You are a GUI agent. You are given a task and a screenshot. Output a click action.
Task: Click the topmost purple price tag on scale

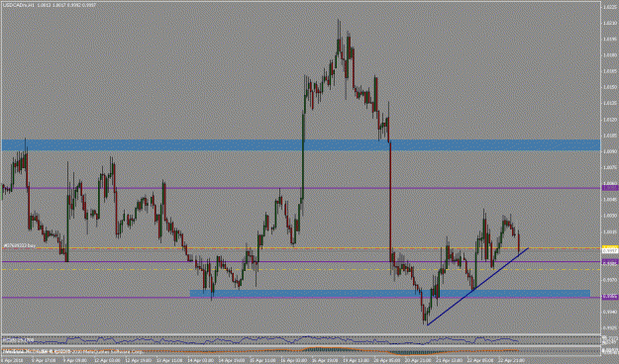point(610,188)
